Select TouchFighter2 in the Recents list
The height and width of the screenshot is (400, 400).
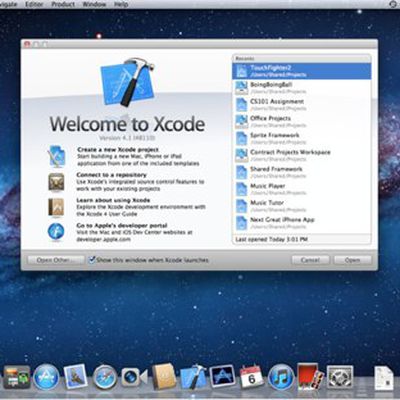click(302, 71)
